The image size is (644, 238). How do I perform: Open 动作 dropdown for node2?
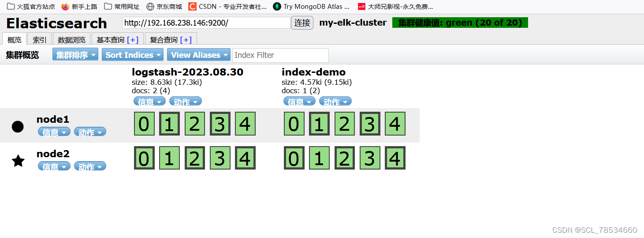(90, 166)
